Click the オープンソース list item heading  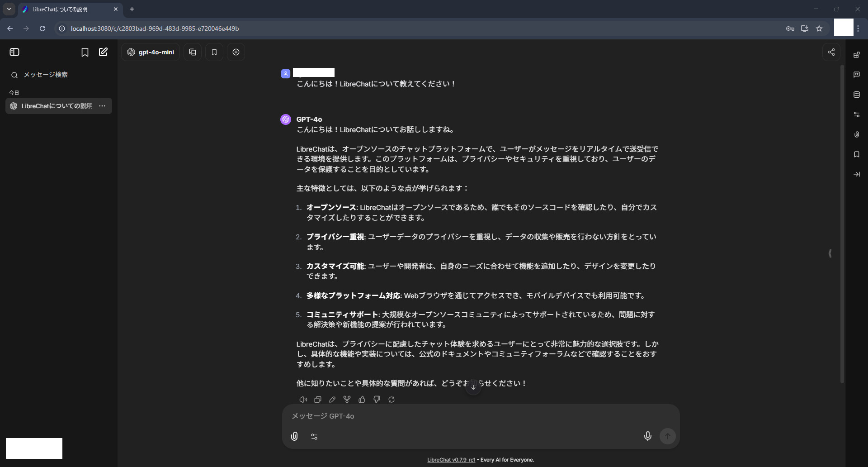(331, 207)
